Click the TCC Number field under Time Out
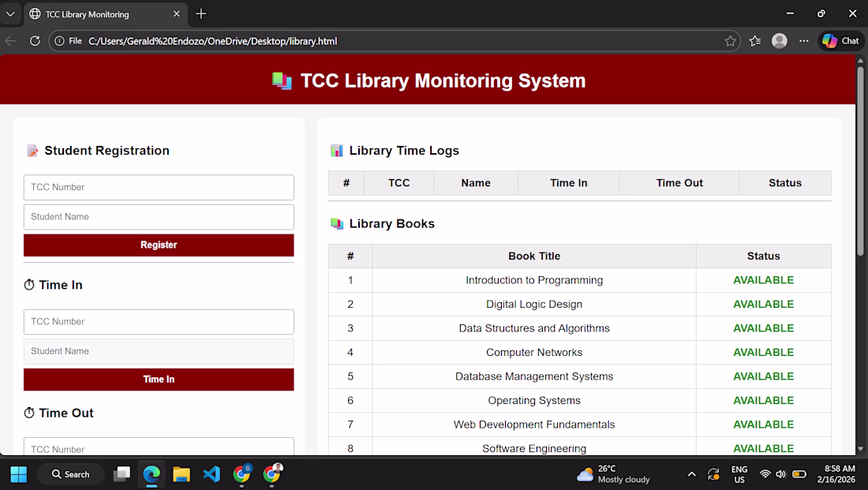 159,447
